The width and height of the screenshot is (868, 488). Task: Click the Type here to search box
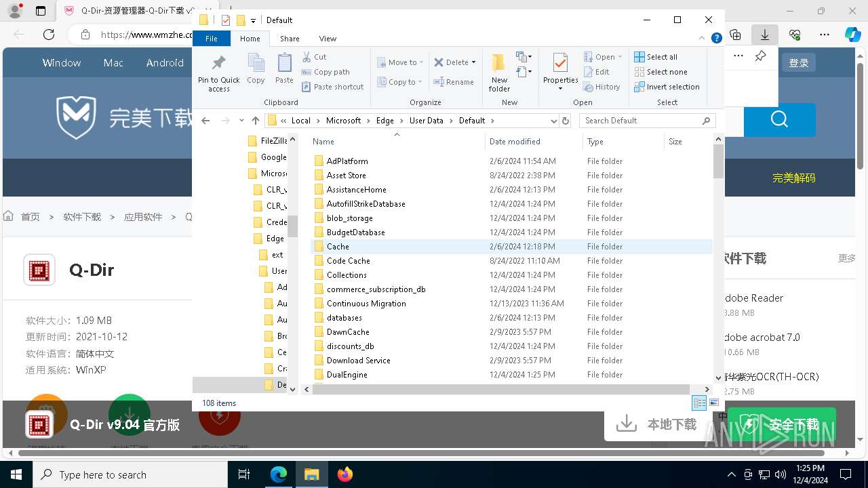(x=130, y=474)
